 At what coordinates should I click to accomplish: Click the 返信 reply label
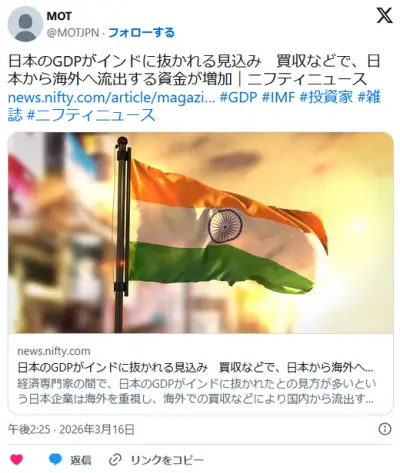81,460
